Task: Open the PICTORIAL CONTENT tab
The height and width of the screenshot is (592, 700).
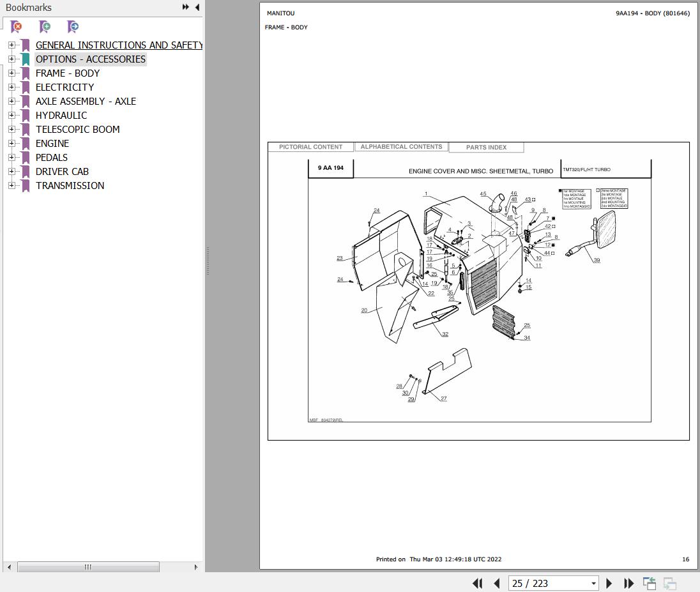Action: pyautogui.click(x=310, y=147)
